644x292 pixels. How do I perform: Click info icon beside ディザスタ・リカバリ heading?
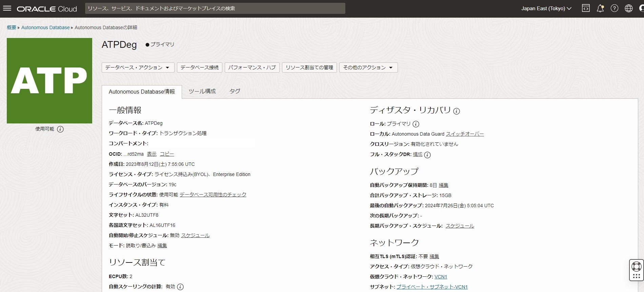(457, 111)
